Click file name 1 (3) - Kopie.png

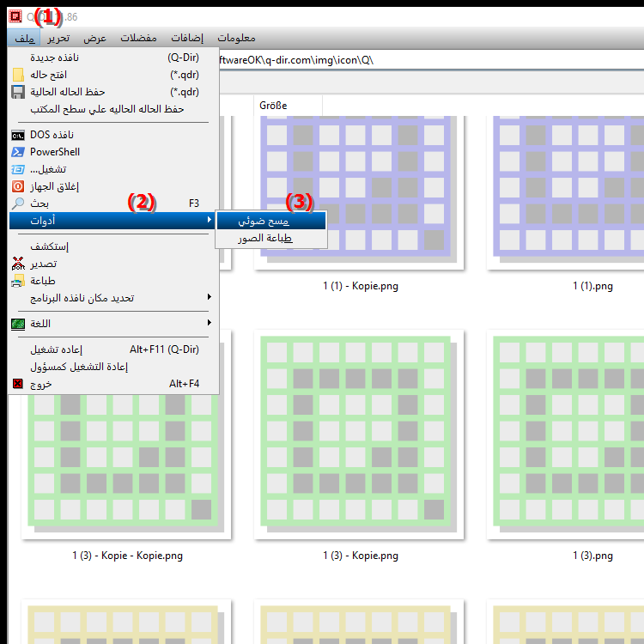[361, 556]
